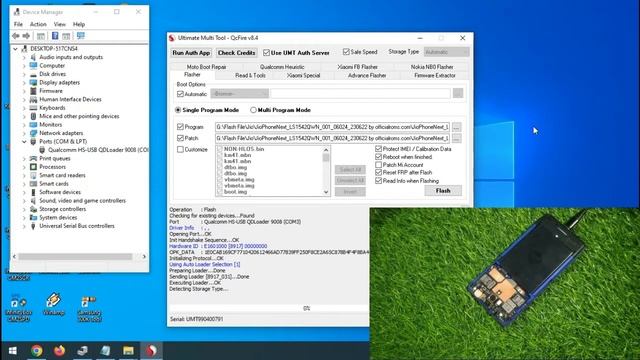Collapse Ports (COM & LPT) node
Screen dimensions: 640x360
tap(24, 142)
